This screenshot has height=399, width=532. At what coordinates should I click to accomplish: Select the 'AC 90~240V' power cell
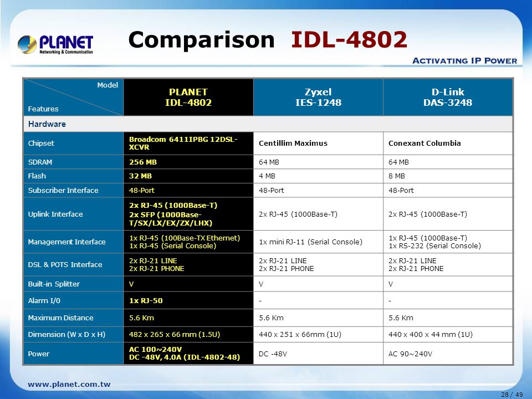pyautogui.click(x=448, y=354)
